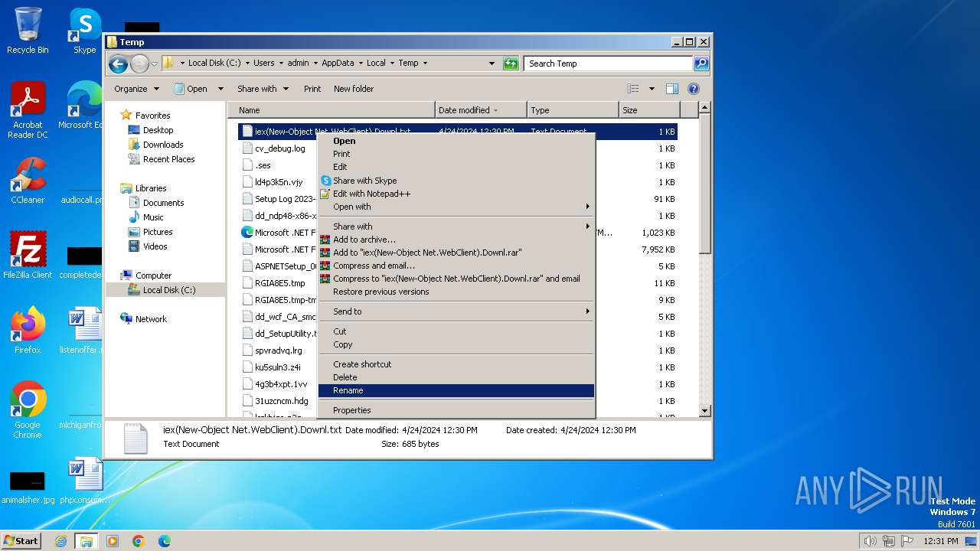Open Acrobat Reader DC desktop icon
Viewport: 980px width, 551px height.
click(x=28, y=110)
